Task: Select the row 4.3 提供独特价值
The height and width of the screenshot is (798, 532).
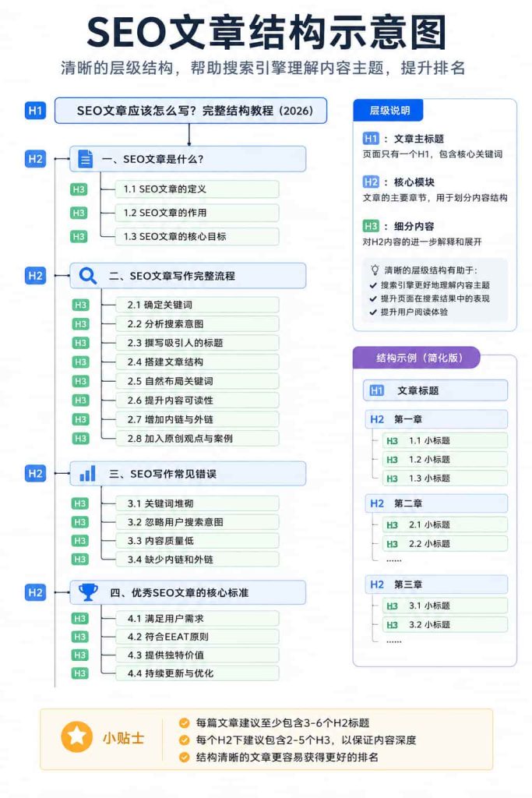Action: coord(197,655)
